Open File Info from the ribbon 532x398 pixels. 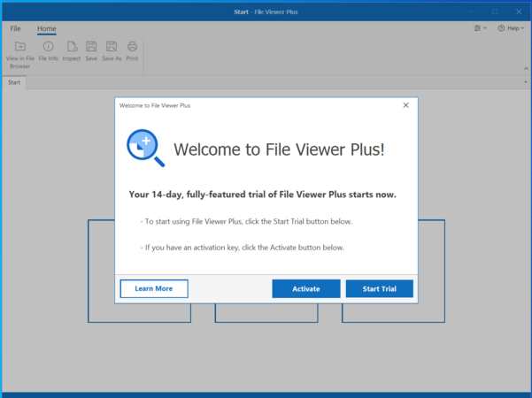(x=48, y=51)
